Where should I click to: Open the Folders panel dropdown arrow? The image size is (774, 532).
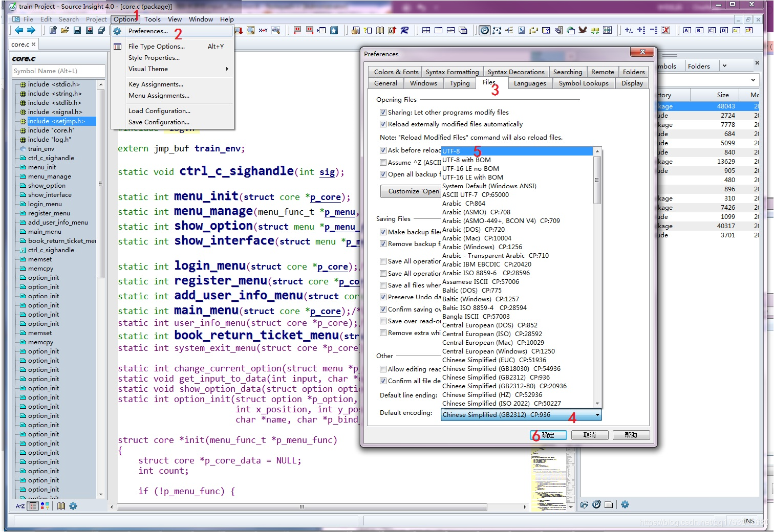[x=724, y=65]
